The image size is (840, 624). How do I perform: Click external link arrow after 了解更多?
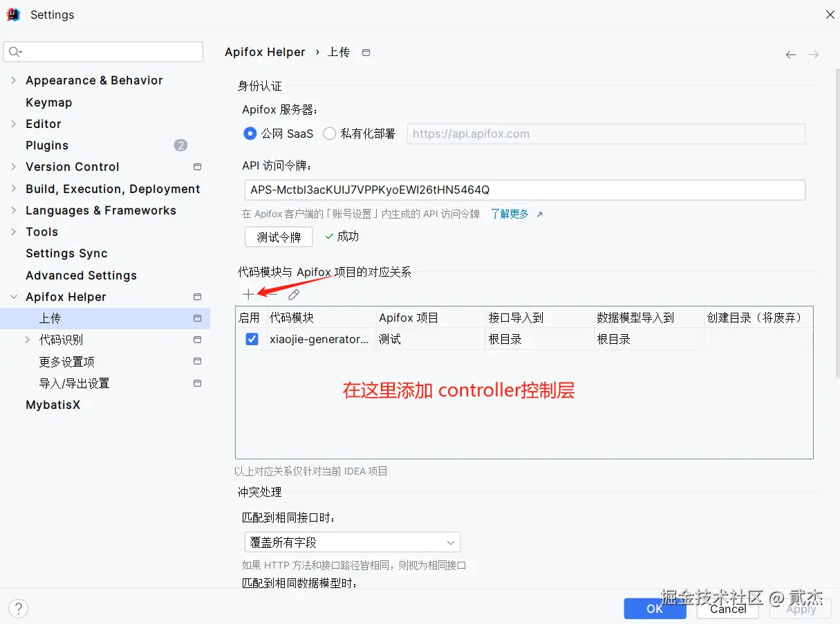[x=540, y=214]
